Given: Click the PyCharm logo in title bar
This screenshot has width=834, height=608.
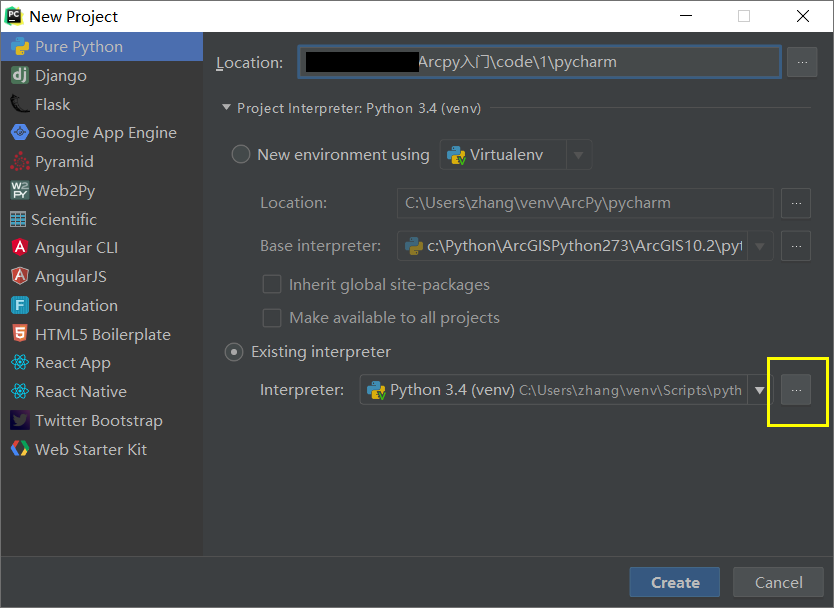Looking at the screenshot, I should (x=13, y=16).
